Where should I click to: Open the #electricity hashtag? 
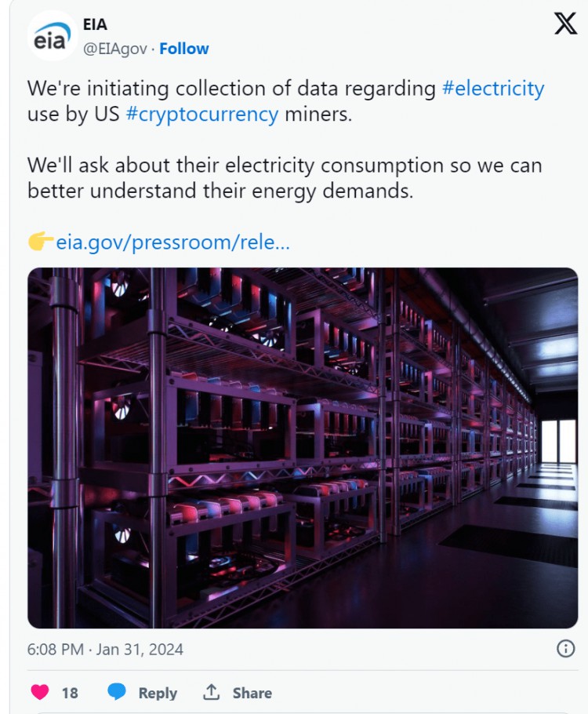coord(493,89)
